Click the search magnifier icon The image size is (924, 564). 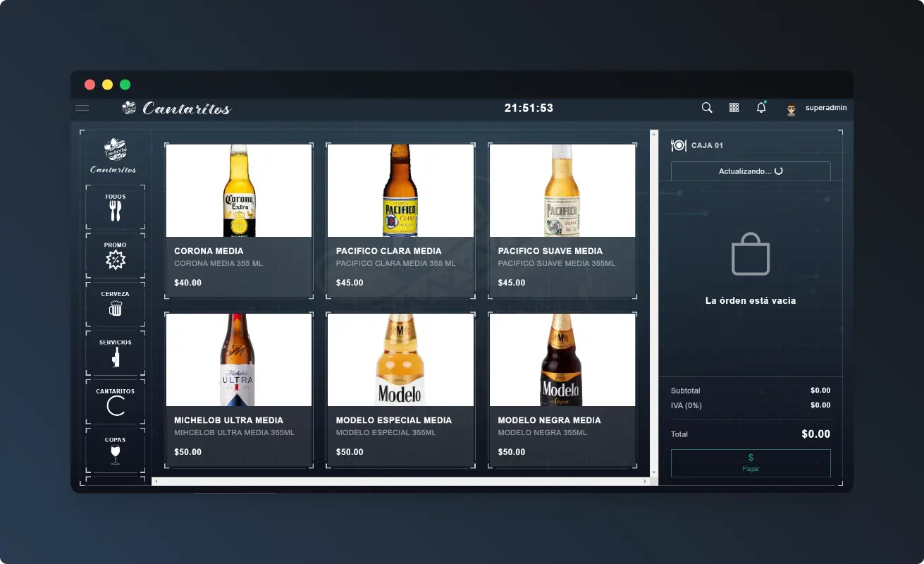pyautogui.click(x=707, y=108)
